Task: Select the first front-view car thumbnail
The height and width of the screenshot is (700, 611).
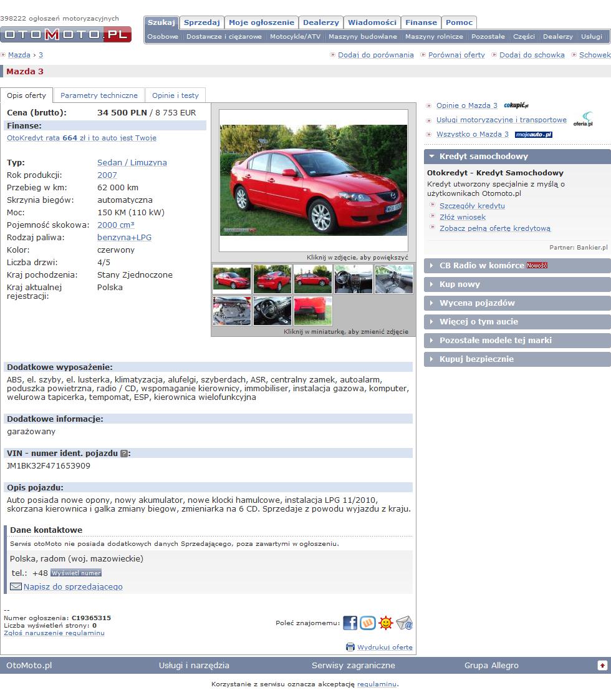Action: coord(232,279)
